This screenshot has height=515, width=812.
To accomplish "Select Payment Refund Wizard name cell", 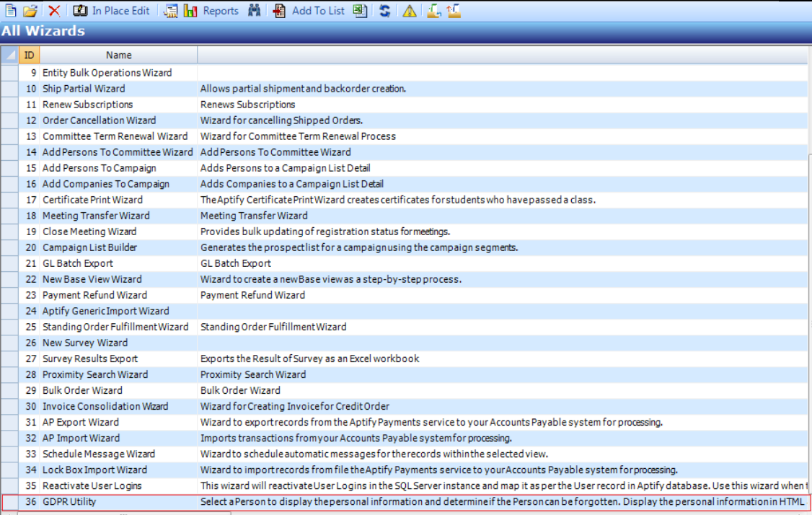I will click(118, 295).
